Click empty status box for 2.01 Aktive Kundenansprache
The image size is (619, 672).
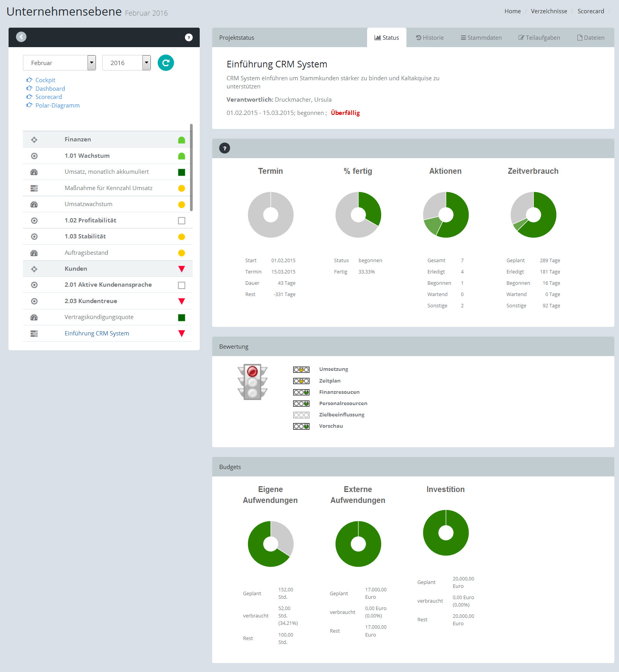point(181,286)
